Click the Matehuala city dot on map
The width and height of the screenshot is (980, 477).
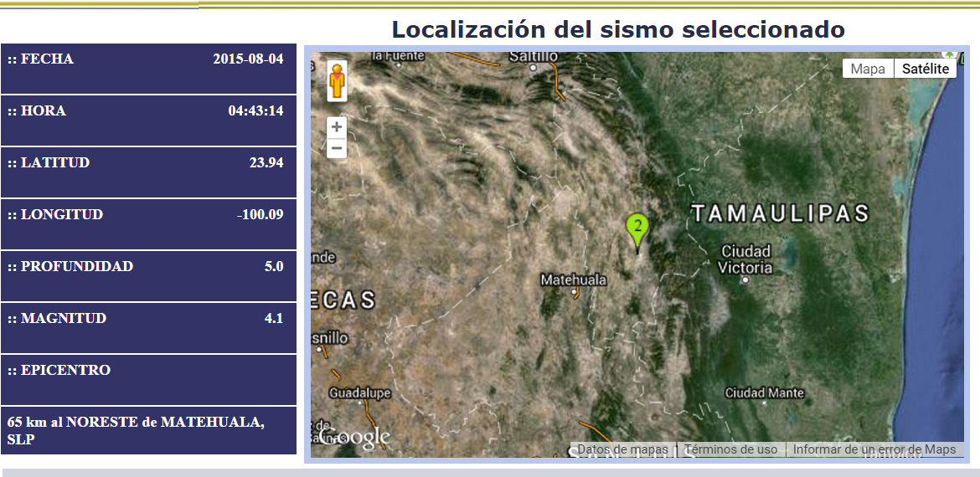click(574, 293)
